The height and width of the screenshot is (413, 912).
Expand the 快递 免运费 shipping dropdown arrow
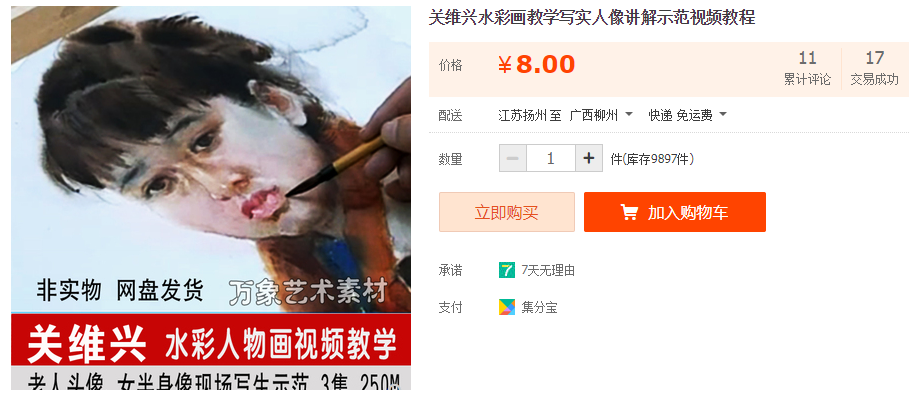(x=723, y=115)
